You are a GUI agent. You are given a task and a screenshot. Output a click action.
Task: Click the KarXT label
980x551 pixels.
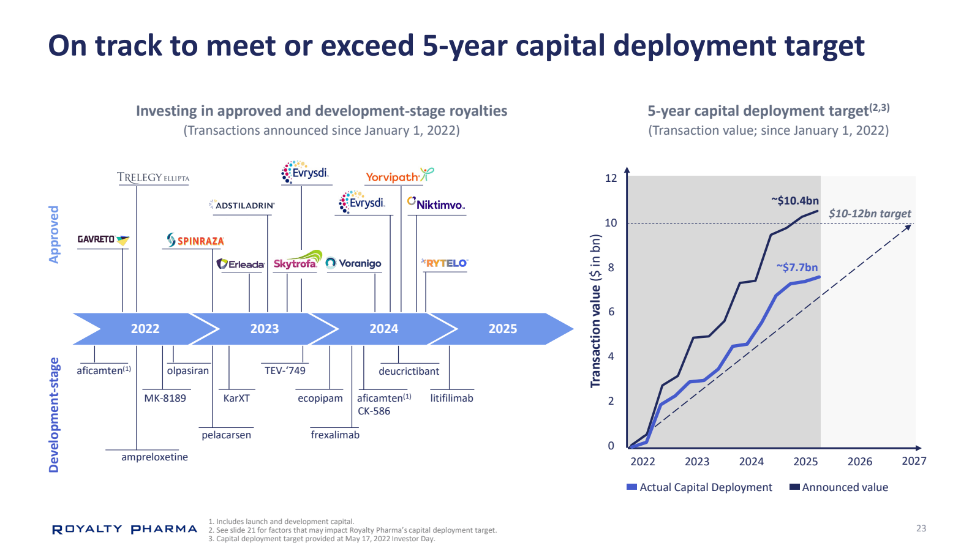click(x=236, y=398)
